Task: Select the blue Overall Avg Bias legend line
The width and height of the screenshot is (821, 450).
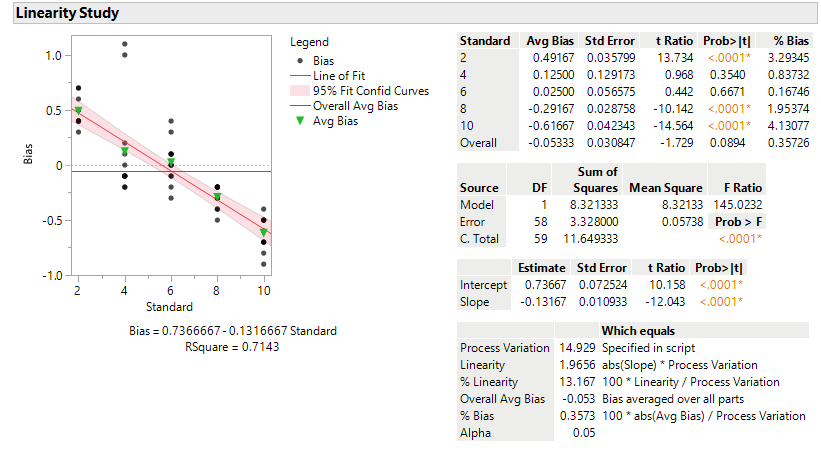Action: [300, 106]
